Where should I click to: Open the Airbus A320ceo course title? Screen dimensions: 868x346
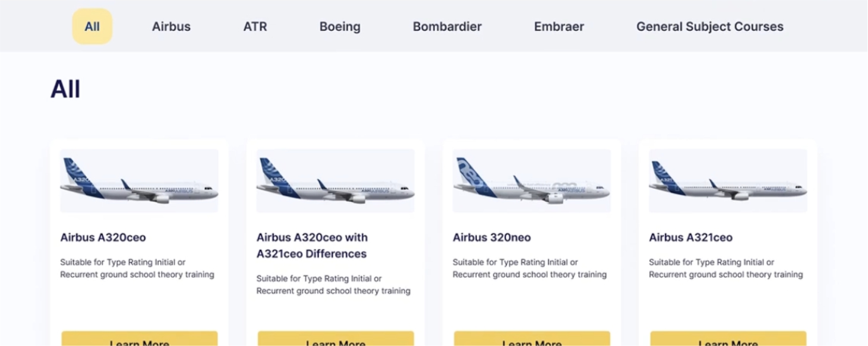[x=103, y=237]
